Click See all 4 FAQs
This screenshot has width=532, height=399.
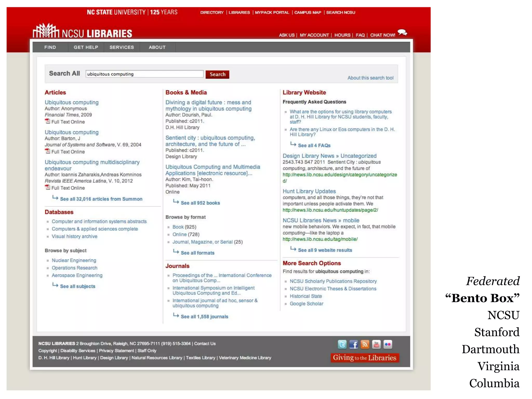[314, 145]
